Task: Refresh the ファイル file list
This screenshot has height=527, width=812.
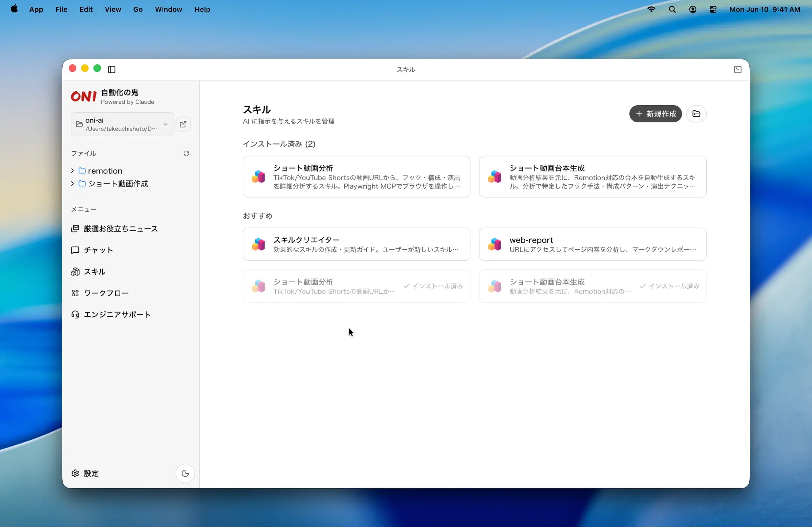Action: tap(186, 153)
